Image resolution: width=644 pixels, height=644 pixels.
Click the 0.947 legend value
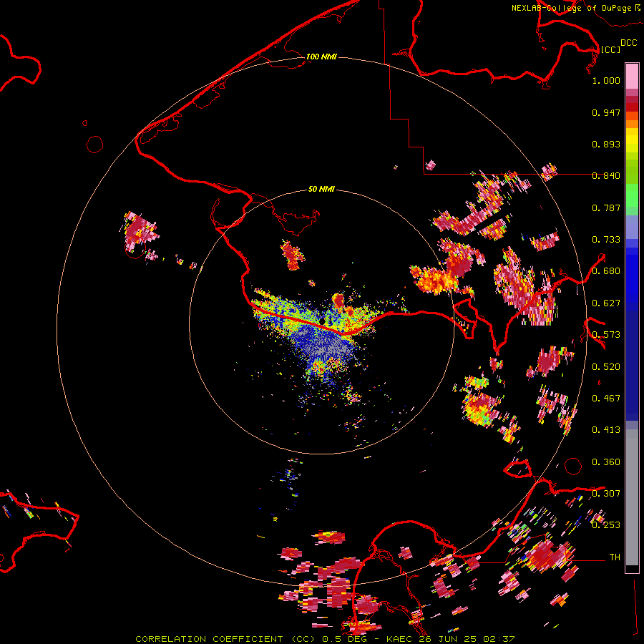coord(606,112)
